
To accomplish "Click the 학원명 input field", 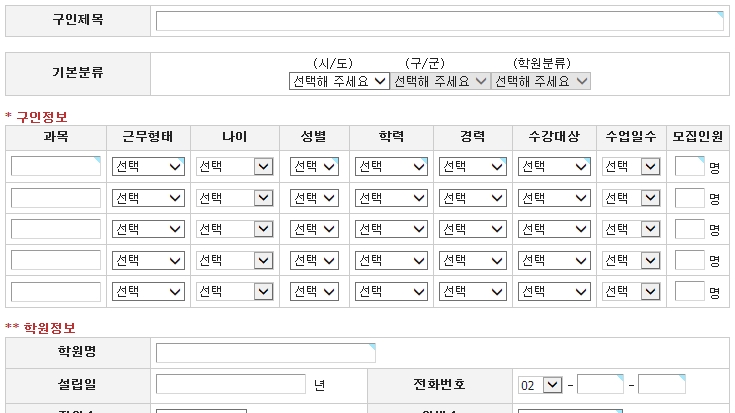I will click(x=265, y=352).
